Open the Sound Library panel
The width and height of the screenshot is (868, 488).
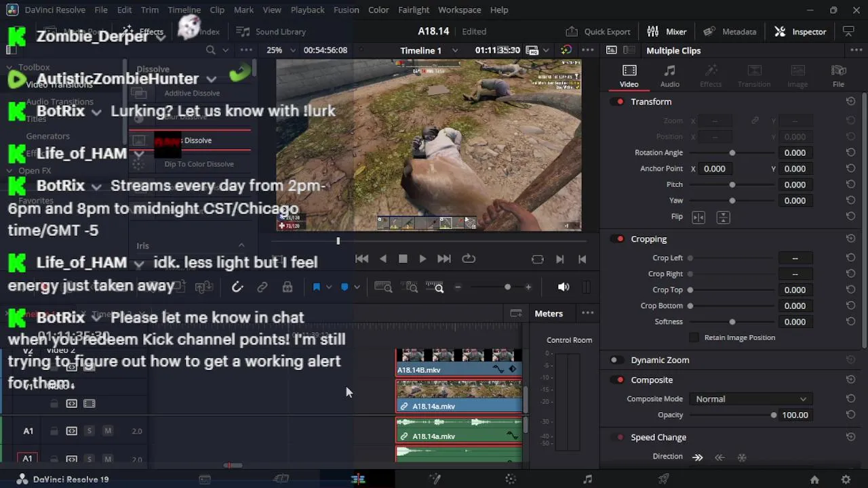click(x=271, y=31)
